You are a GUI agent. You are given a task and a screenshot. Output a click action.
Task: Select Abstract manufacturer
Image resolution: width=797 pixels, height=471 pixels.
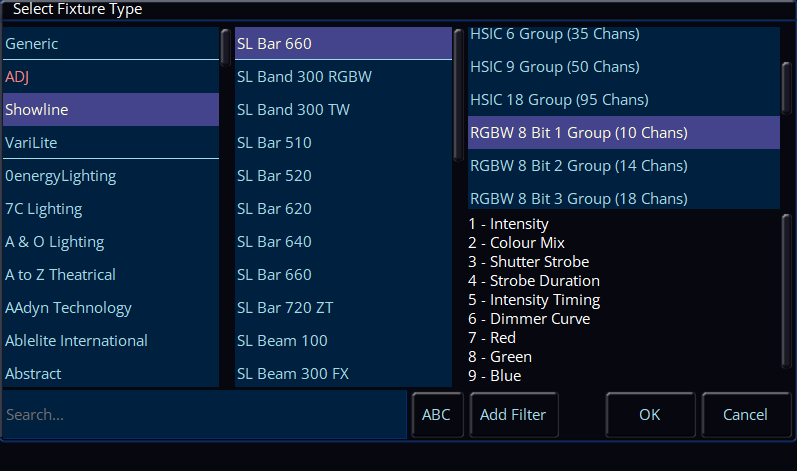[x=111, y=372]
